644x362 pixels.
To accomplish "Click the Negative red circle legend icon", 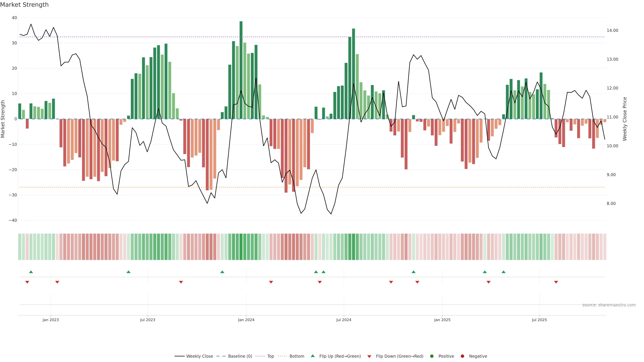I will coord(462,356).
